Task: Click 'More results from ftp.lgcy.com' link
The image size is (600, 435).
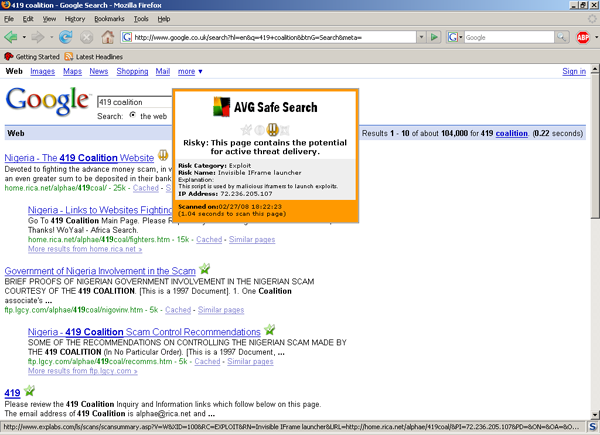Action: click(x=83, y=371)
